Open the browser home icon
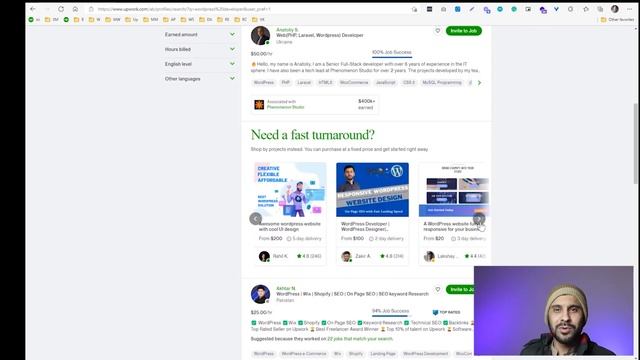 [75, 9]
